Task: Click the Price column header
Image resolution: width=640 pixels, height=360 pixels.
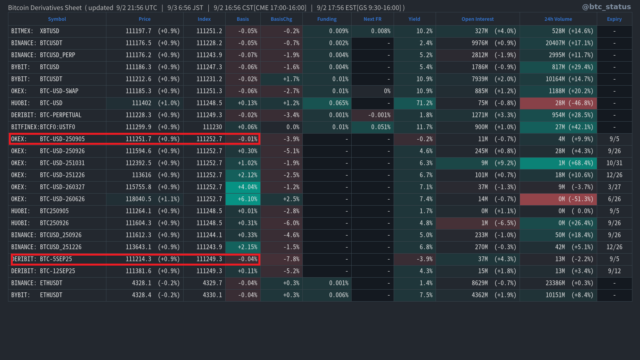Action: point(144,19)
